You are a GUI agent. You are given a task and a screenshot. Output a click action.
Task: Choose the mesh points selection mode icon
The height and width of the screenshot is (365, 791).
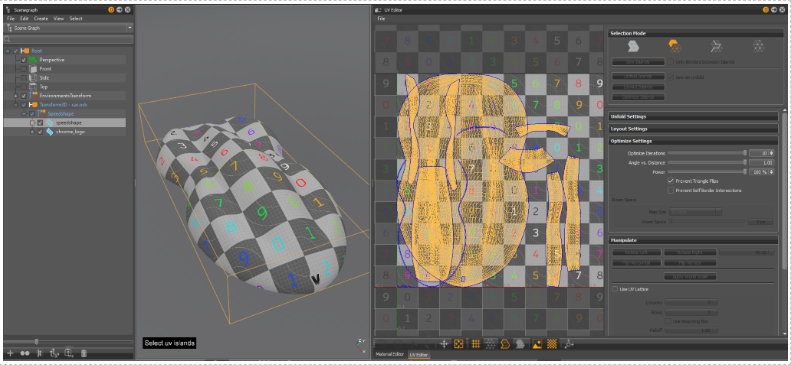click(x=758, y=46)
